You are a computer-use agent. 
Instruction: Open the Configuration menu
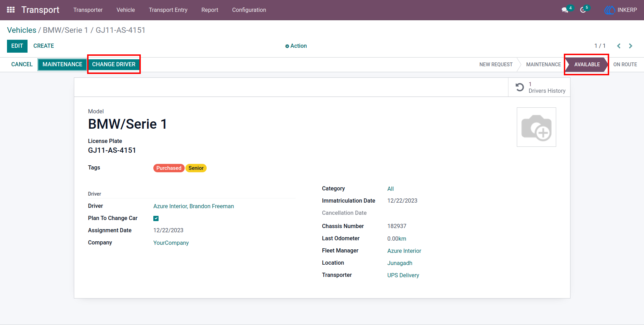click(249, 10)
